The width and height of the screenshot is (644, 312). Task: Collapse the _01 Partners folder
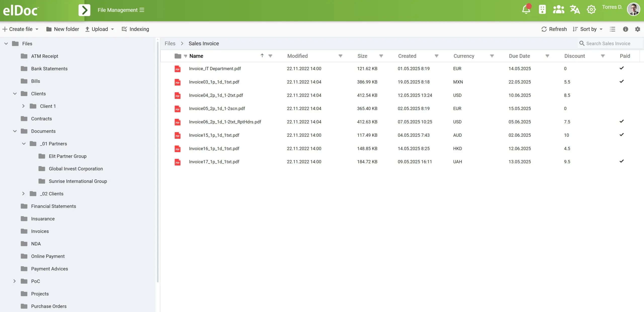point(24,144)
